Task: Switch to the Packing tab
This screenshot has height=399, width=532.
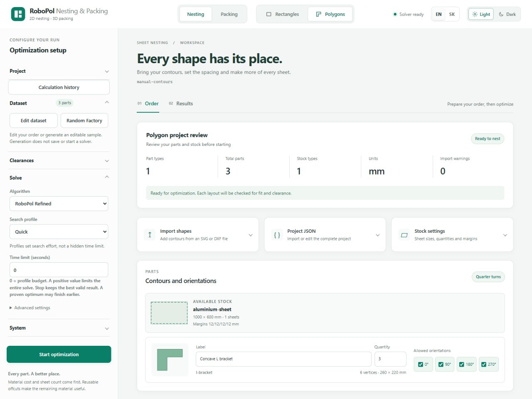Action: coord(229,14)
